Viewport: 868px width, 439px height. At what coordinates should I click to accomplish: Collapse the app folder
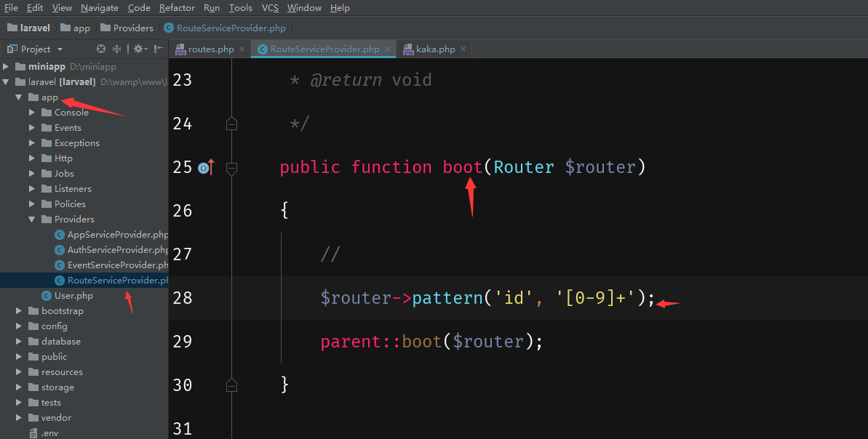pos(19,97)
